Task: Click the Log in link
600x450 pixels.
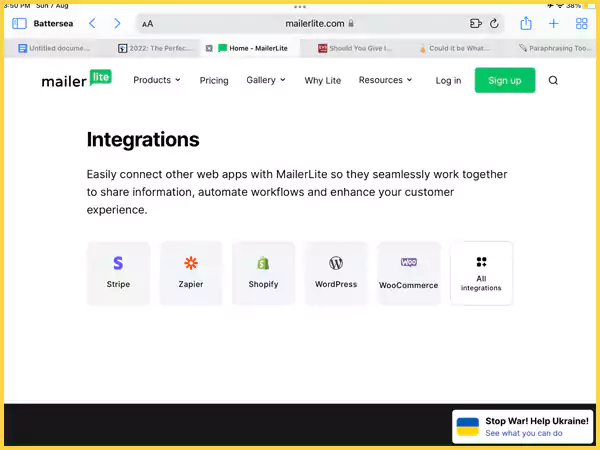Action: (x=448, y=80)
